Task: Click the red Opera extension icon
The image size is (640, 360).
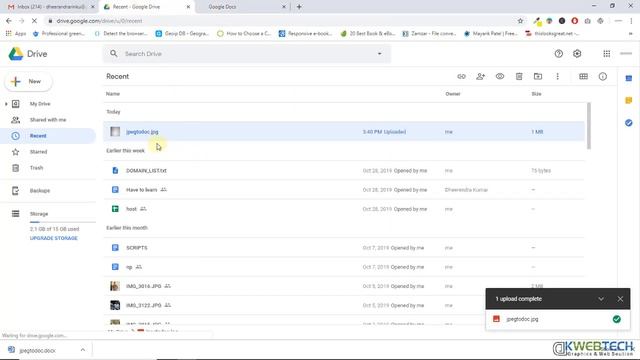Action: tap(575, 21)
